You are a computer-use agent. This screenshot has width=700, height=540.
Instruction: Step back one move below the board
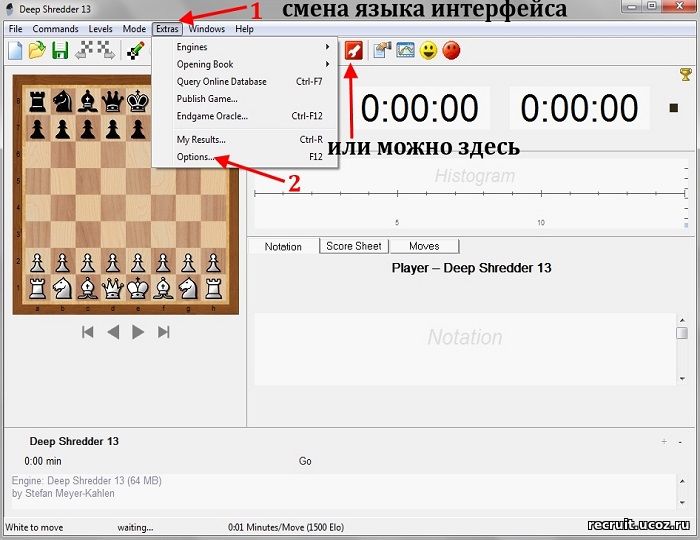click(x=113, y=332)
